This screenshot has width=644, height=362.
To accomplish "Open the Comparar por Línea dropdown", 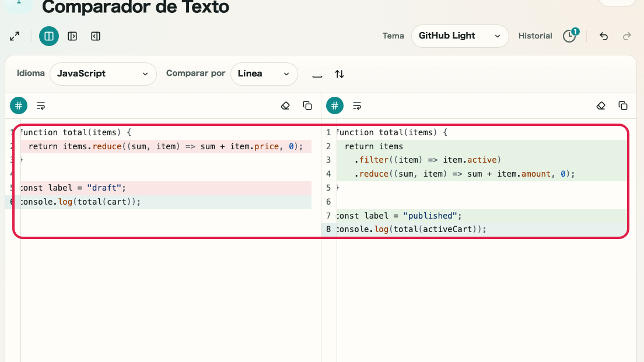I will coord(264,74).
